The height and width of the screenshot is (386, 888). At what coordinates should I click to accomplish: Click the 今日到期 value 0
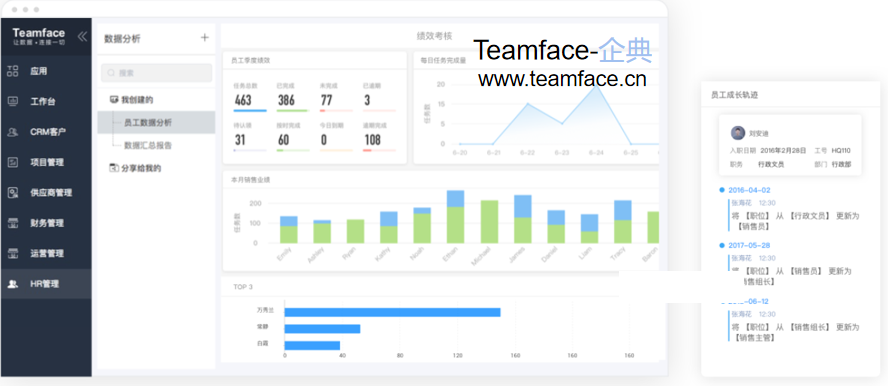point(323,140)
